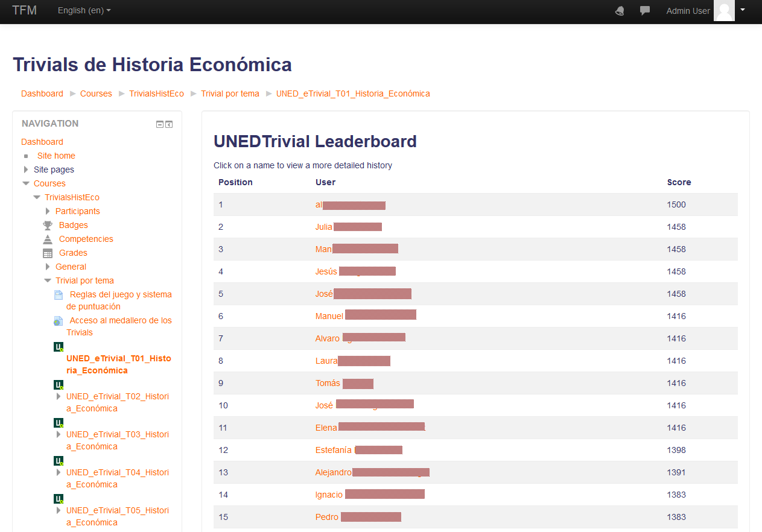762x532 pixels.
Task: Click the Acceso al medallero globe icon
Action: coord(58,321)
